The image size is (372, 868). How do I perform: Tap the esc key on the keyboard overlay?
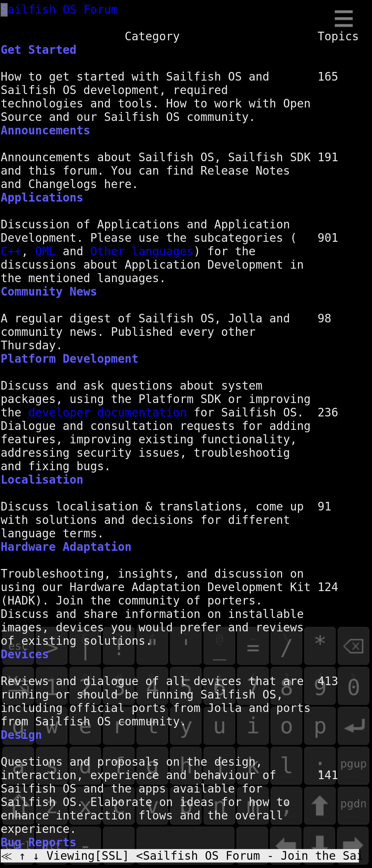point(18,646)
